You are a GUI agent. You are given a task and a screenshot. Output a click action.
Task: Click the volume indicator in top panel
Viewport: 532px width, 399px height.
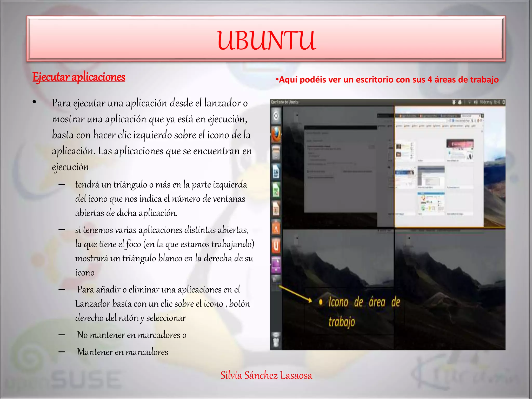(476, 102)
